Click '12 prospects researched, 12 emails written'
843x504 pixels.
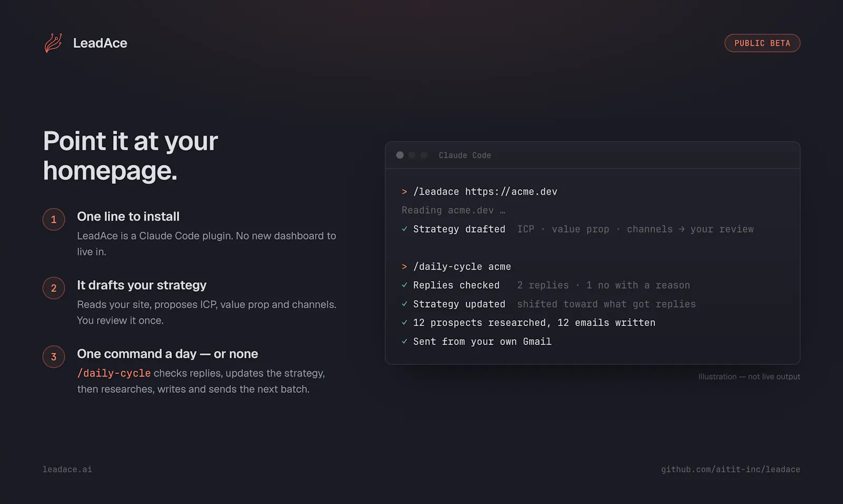[x=534, y=322]
